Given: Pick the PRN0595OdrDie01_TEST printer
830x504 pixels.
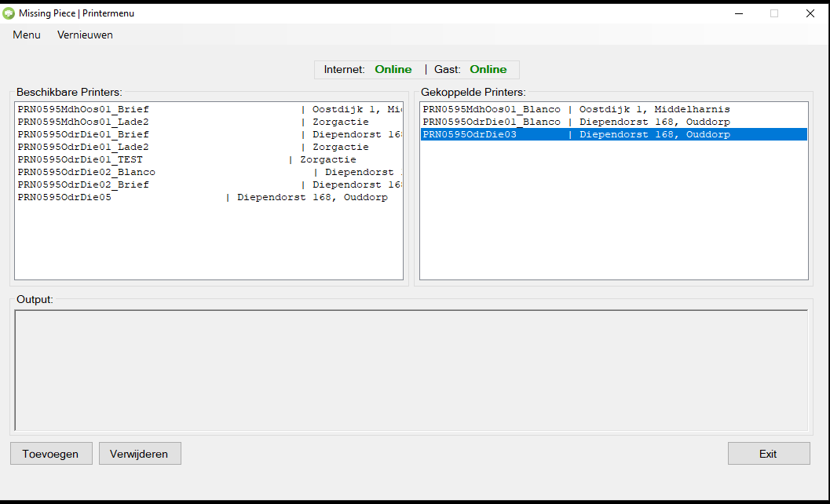Looking at the screenshot, I should click(80, 160).
